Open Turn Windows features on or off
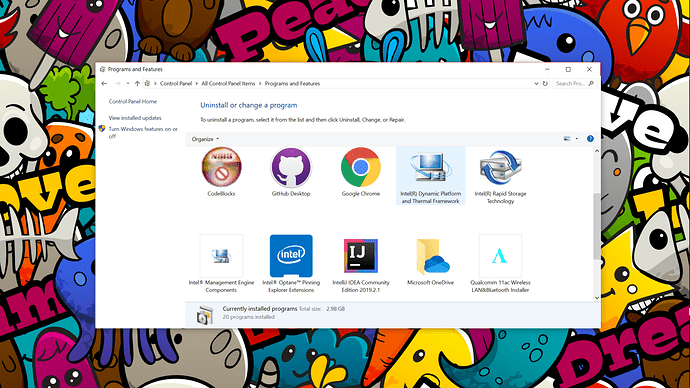The height and width of the screenshot is (388, 690). click(143, 132)
